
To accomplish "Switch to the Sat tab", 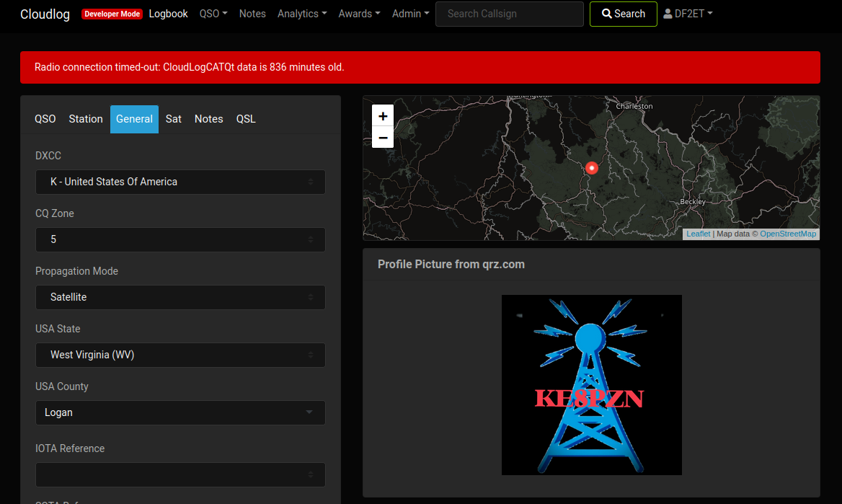I will point(173,119).
